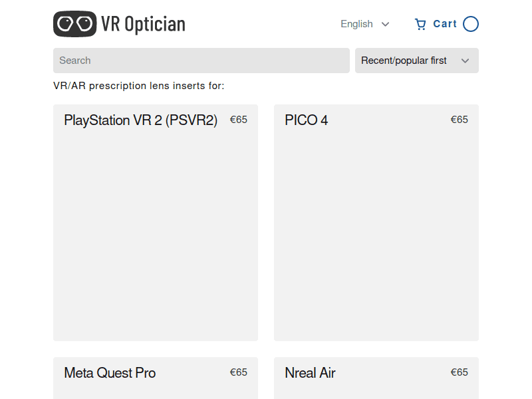
Task: Click the Cart label in the header
Action: click(446, 24)
